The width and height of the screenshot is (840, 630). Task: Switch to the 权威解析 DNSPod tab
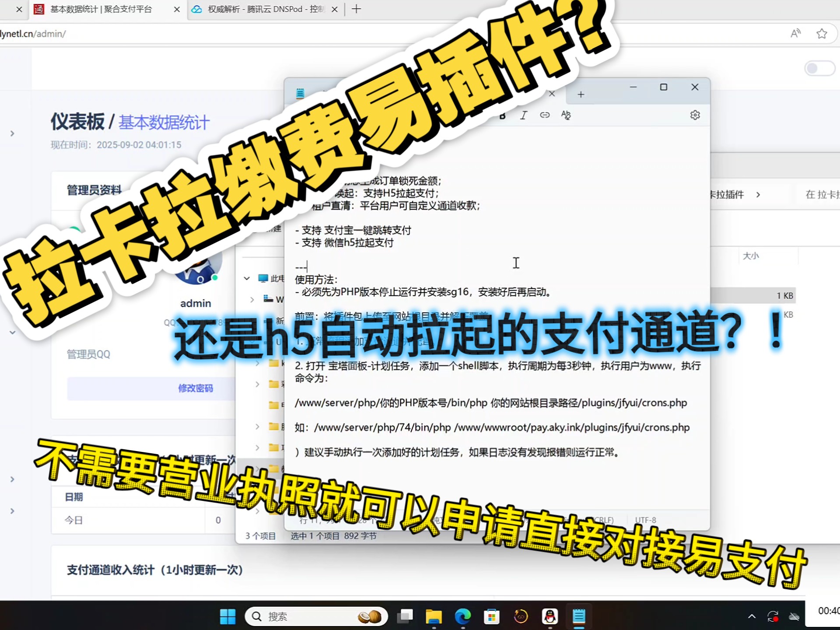(265, 9)
